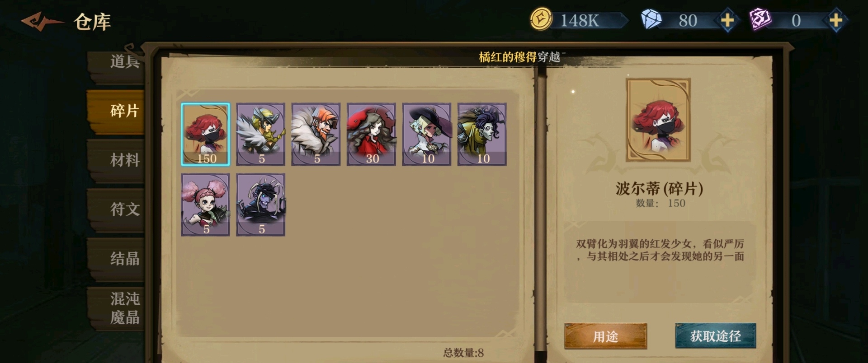Add purple crystals with the plus button
Viewport: 868px width, 363px height.
pos(835,20)
